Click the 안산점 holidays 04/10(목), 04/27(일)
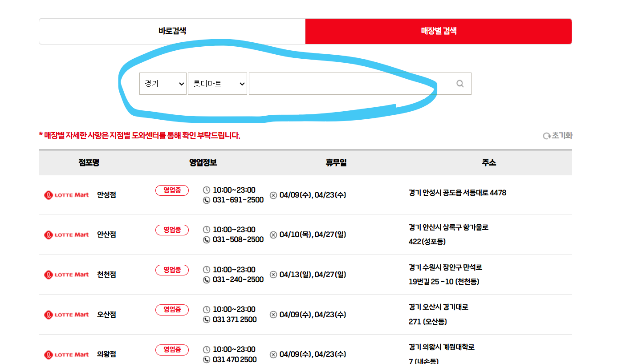The width and height of the screenshot is (622, 364). tap(313, 235)
